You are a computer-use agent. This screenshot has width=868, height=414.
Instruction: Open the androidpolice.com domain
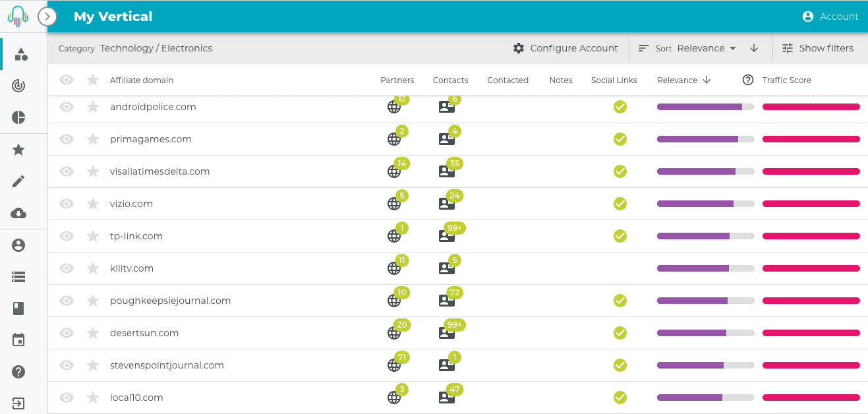click(153, 107)
